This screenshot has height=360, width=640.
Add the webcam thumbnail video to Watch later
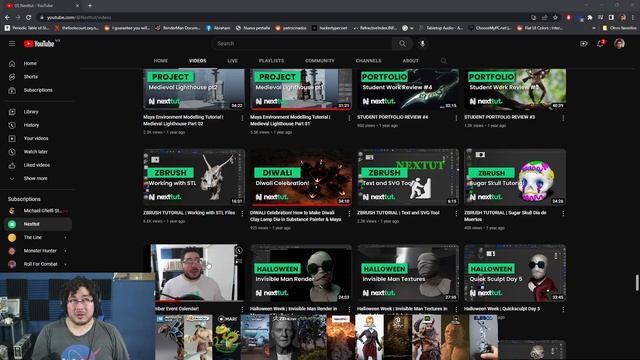click(x=239, y=250)
